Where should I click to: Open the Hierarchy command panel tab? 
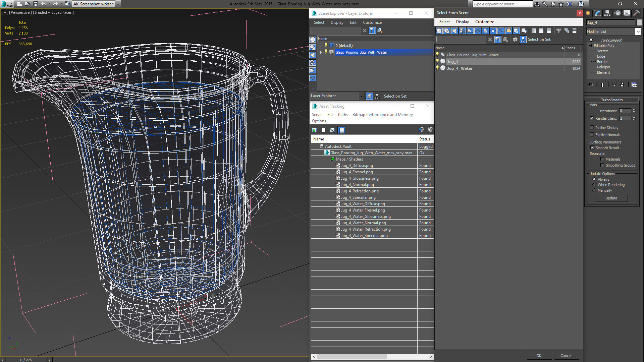pyautogui.click(x=607, y=13)
